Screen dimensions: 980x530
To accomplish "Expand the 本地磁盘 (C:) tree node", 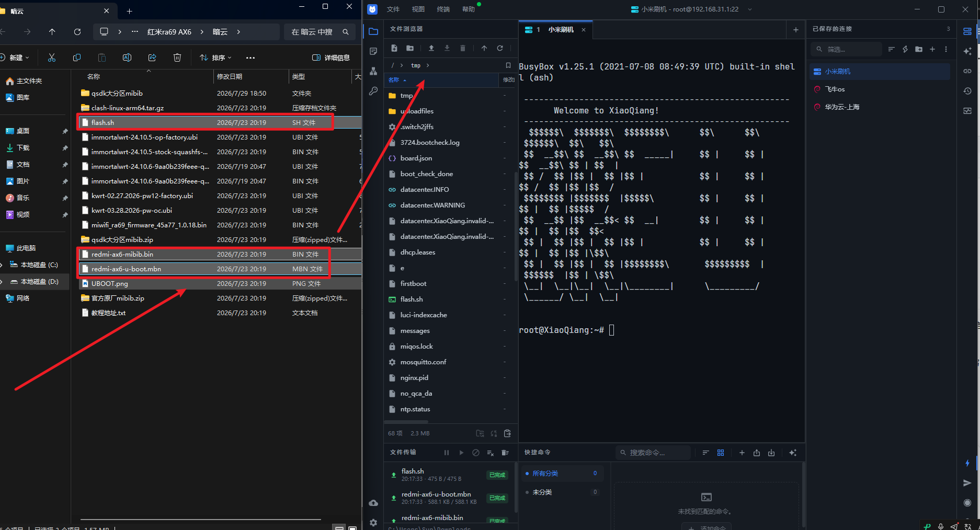I will (x=2, y=265).
